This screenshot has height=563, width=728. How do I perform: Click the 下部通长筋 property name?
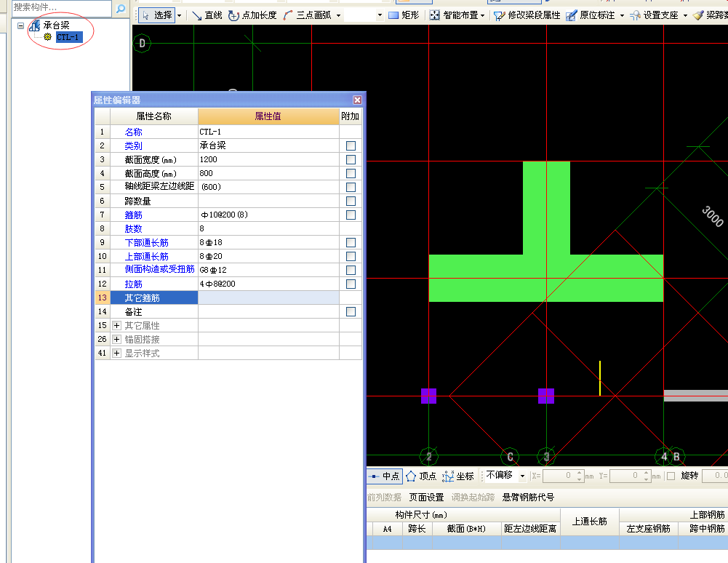point(146,242)
